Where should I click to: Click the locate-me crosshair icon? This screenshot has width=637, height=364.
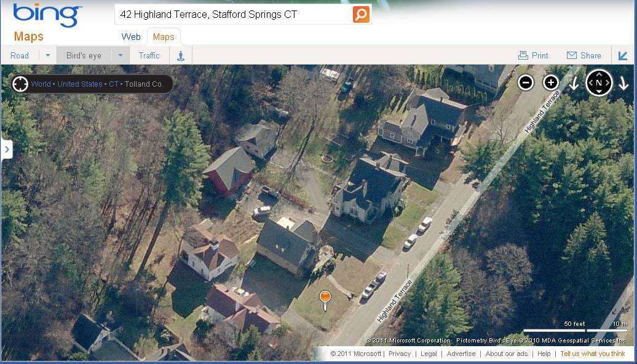coord(20,84)
